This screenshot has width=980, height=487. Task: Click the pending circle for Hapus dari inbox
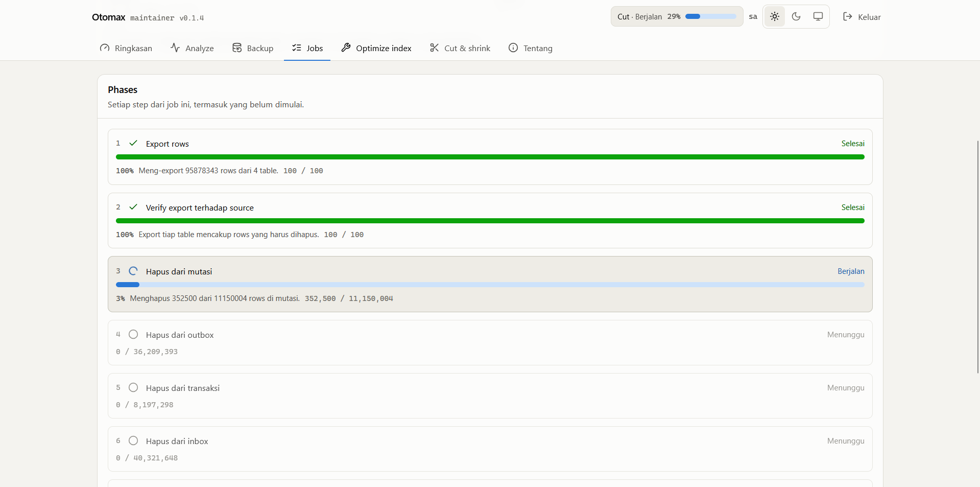click(x=133, y=440)
